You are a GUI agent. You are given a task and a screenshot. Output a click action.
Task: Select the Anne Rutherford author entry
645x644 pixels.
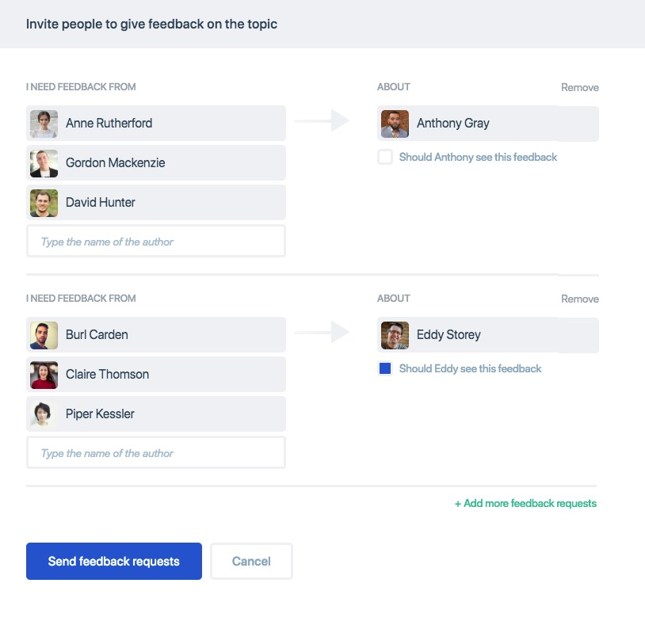(x=156, y=124)
